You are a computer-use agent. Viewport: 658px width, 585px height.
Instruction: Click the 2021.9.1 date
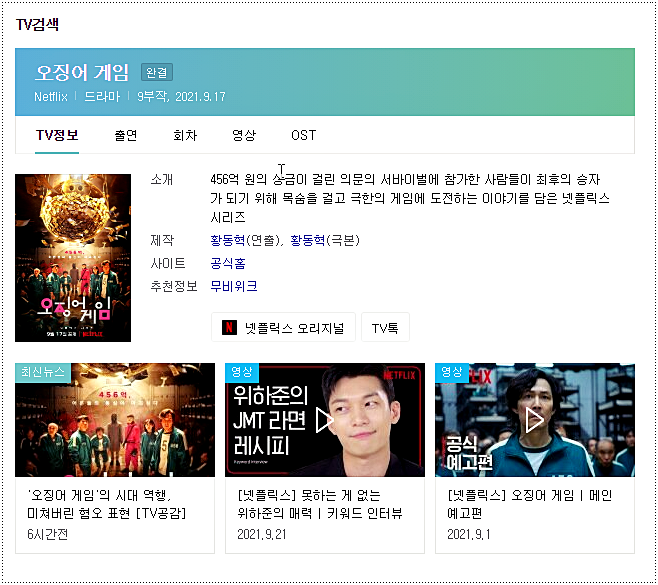pos(468,534)
